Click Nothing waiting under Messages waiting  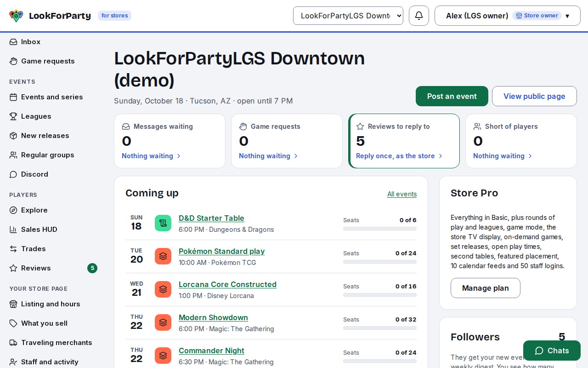(x=151, y=156)
